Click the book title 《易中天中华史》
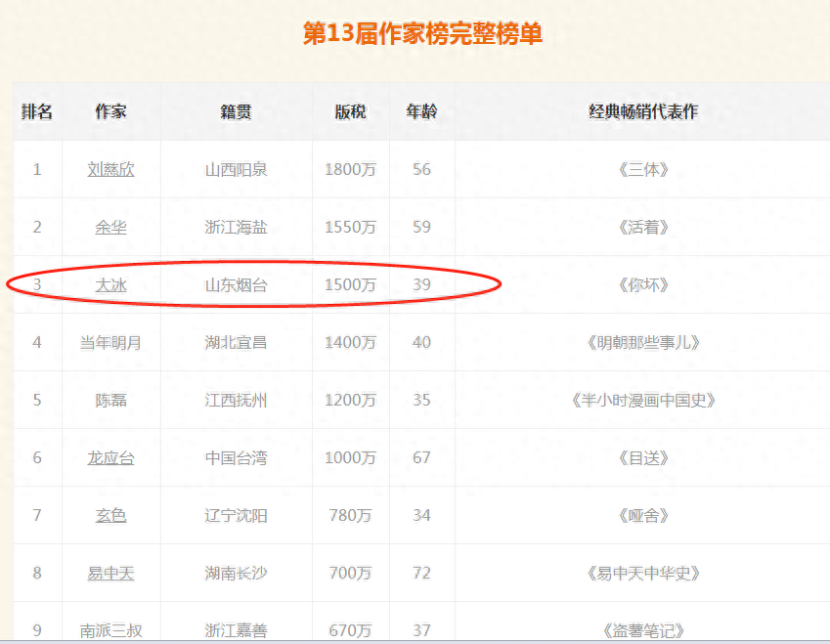 pyautogui.click(x=643, y=573)
